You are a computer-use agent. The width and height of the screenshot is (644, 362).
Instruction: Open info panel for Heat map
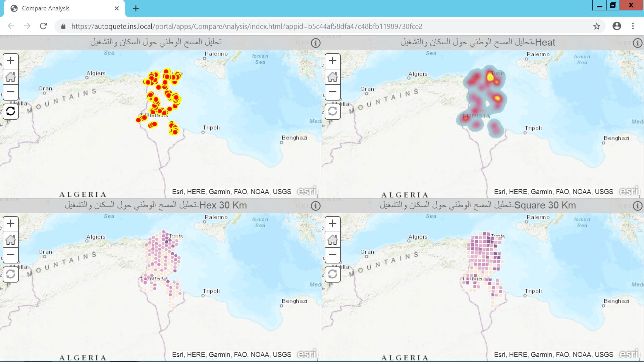click(637, 43)
